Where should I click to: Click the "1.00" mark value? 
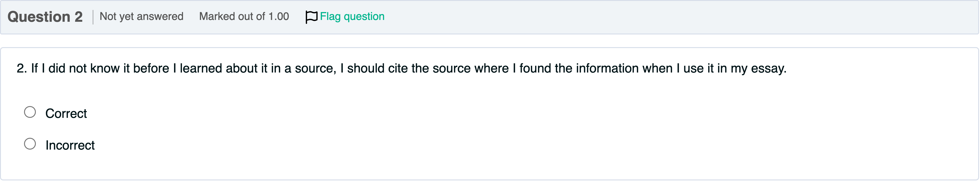point(279,16)
